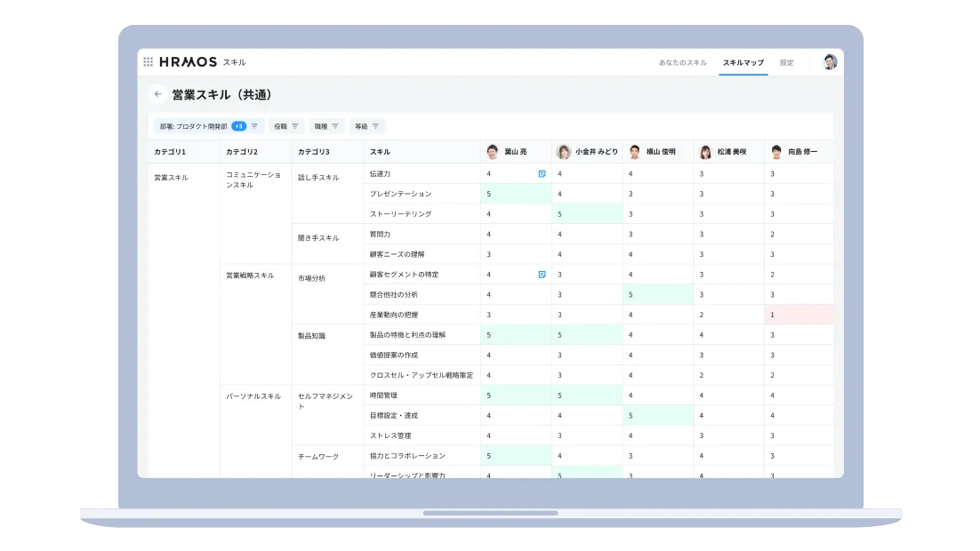Click the +3 badge in 部署 filter

point(238,126)
